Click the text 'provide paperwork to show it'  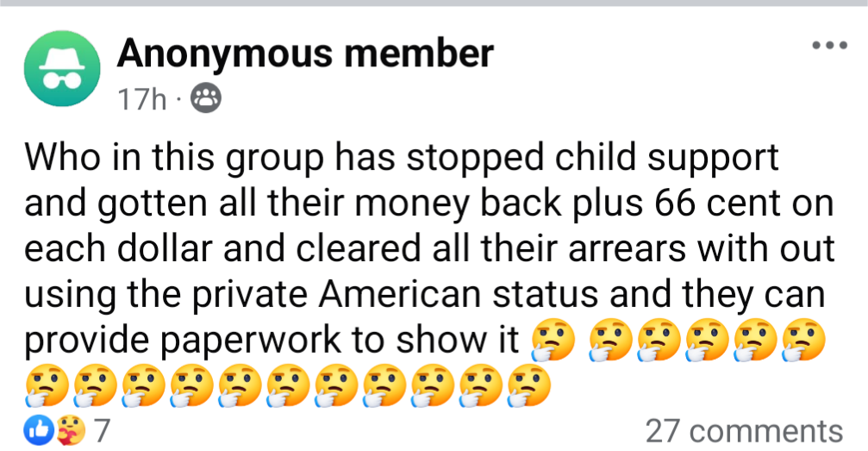tap(272, 340)
